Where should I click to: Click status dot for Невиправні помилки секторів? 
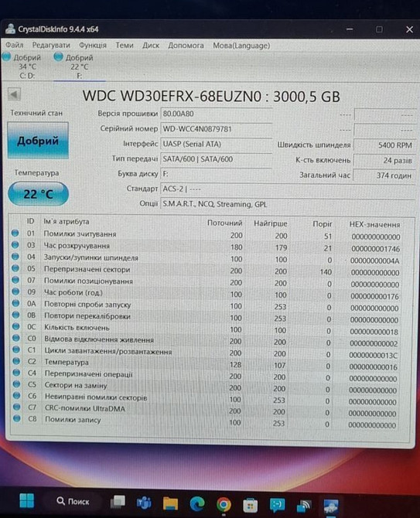coord(16,396)
